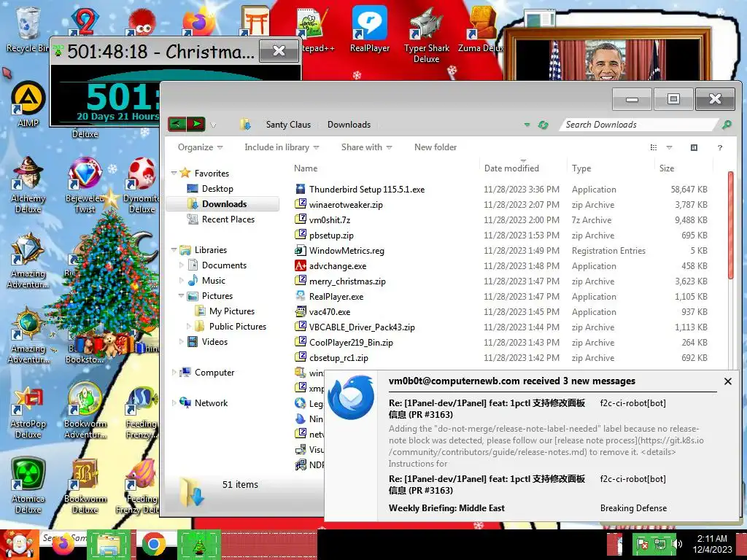Open the Organize dropdown menu
Screen dimensions: 747x560
coord(200,147)
